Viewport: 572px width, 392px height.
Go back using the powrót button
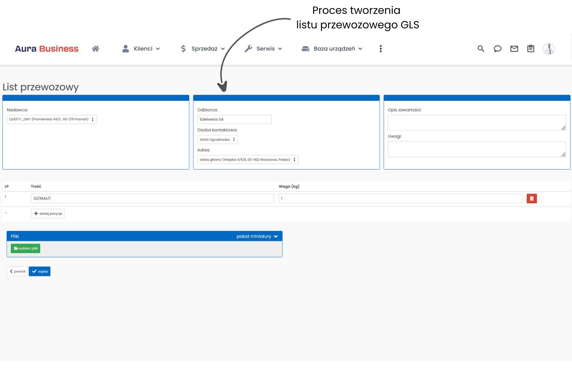(17, 271)
